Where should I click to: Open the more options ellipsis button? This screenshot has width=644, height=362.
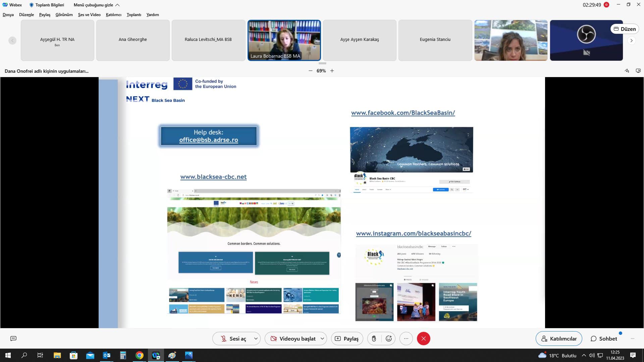[406, 339]
